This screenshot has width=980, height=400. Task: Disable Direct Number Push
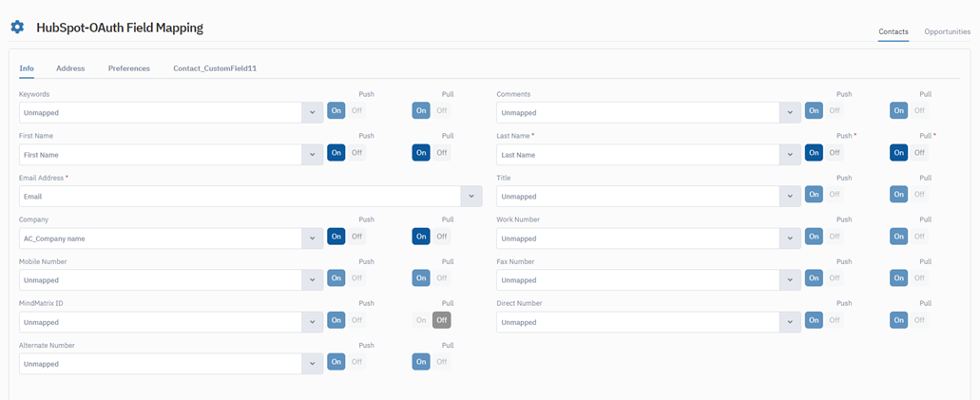click(834, 320)
